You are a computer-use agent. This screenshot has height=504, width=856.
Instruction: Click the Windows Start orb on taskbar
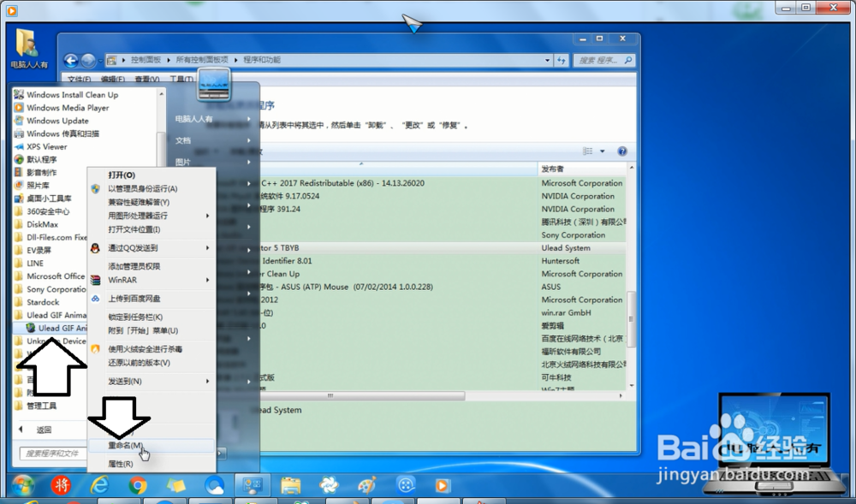22,485
